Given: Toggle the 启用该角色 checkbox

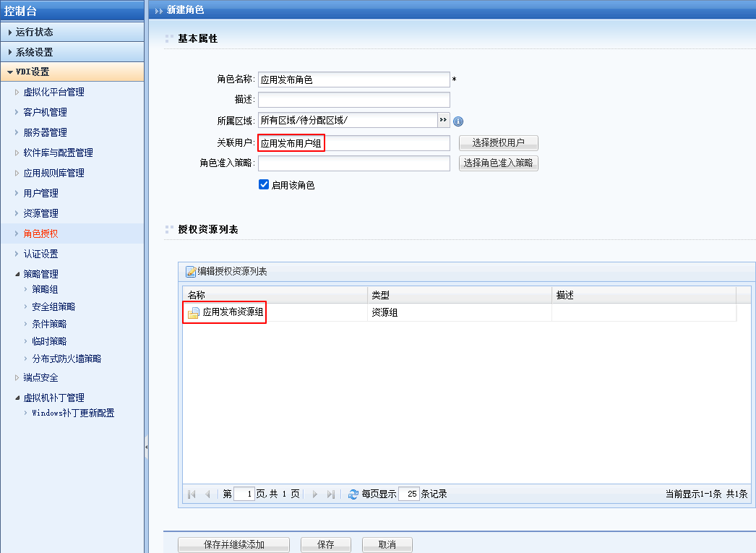Looking at the screenshot, I should pyautogui.click(x=264, y=185).
